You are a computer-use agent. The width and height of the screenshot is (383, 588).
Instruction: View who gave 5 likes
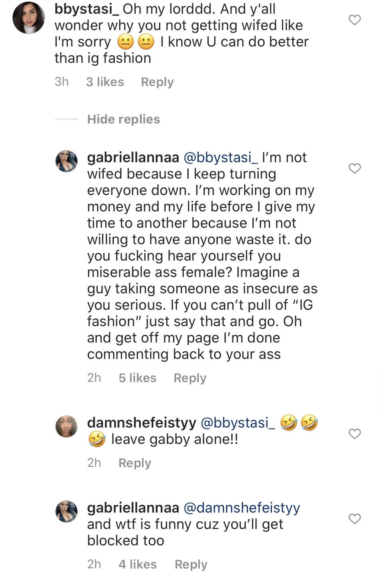coord(137,378)
